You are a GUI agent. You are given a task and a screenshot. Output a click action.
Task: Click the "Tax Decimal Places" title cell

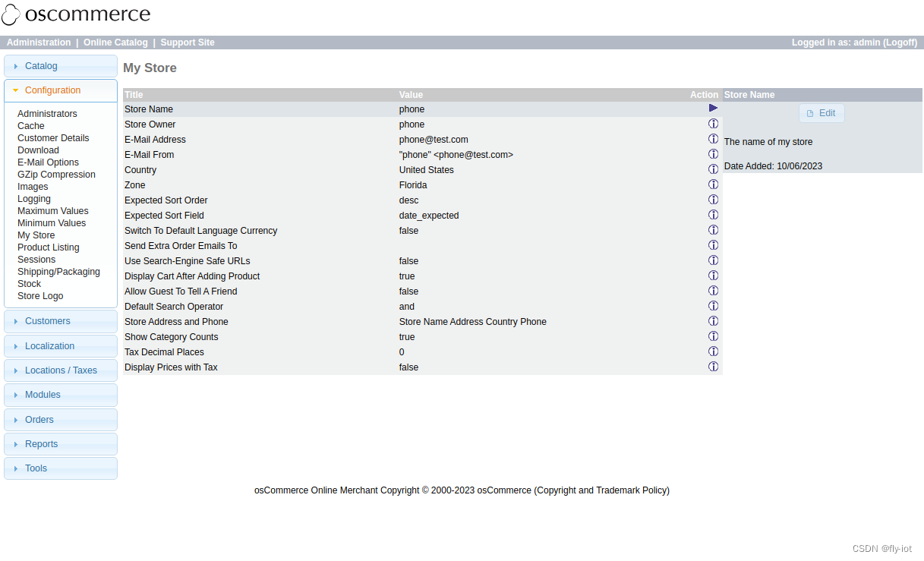(x=164, y=352)
